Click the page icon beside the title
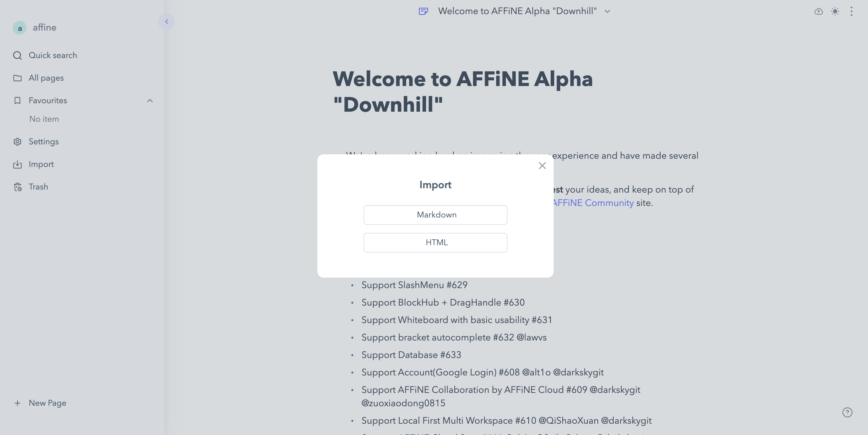The height and width of the screenshot is (435, 868). [423, 11]
